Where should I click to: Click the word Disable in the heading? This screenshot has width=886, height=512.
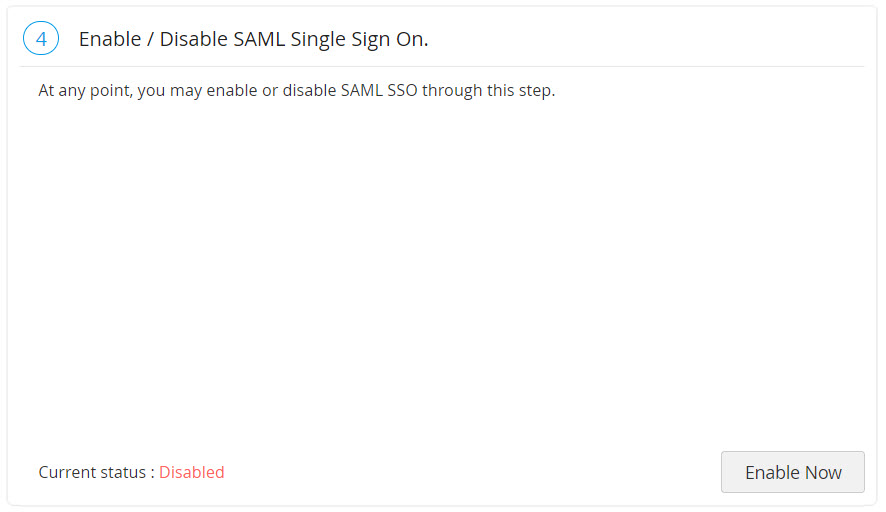194,39
